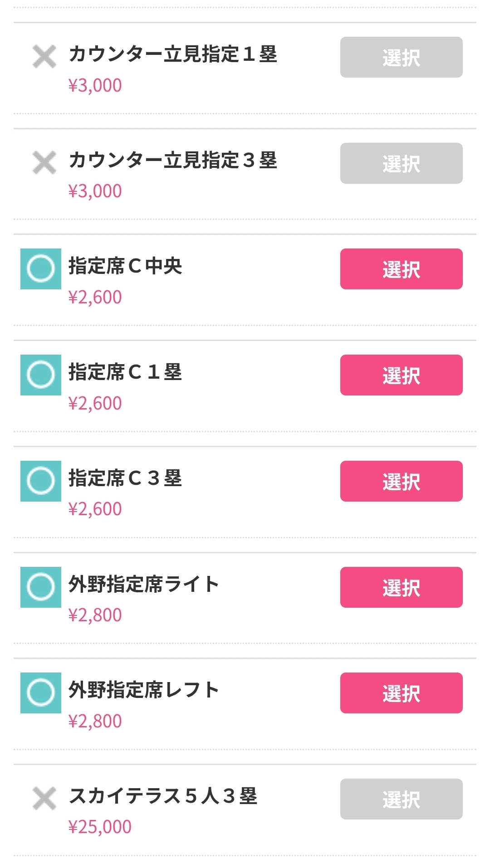Click availability circle icon for 外野指定席ライト
Image resolution: width=490 pixels, height=868 pixels.
point(41,587)
